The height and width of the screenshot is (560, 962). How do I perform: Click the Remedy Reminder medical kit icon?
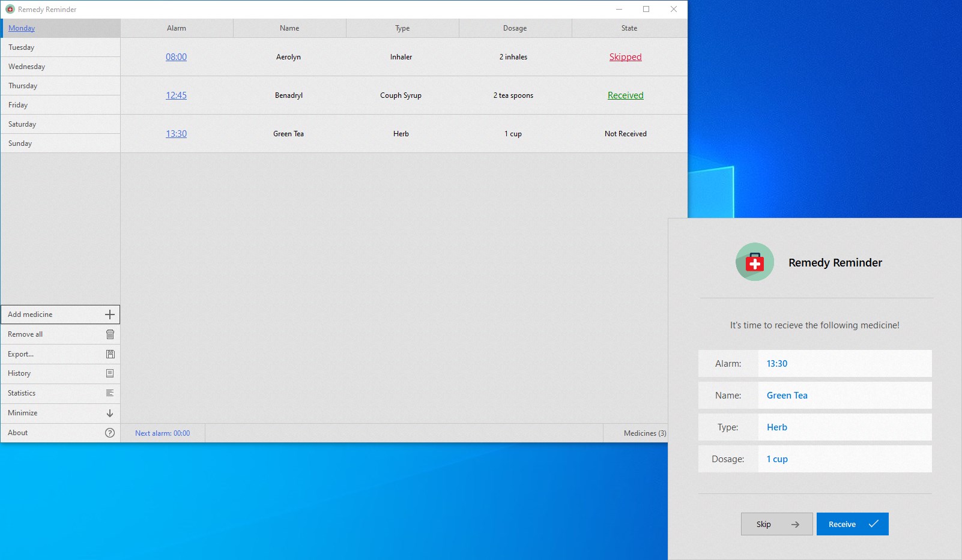coord(754,262)
